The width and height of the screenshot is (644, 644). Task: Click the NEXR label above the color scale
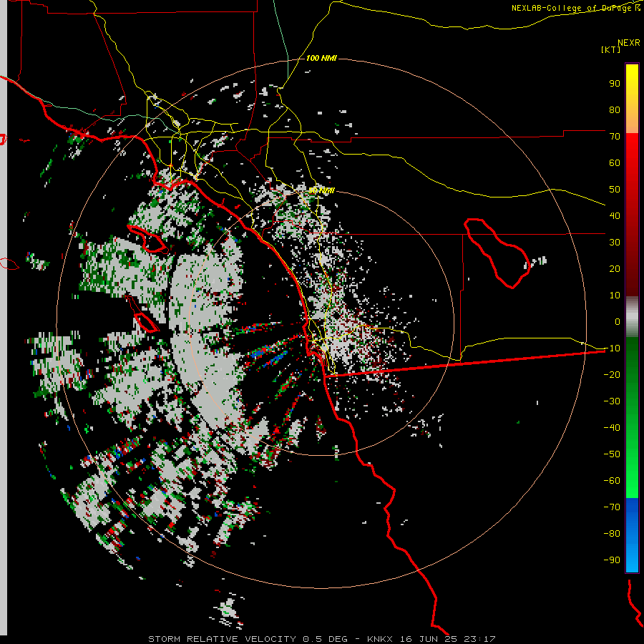(x=628, y=43)
